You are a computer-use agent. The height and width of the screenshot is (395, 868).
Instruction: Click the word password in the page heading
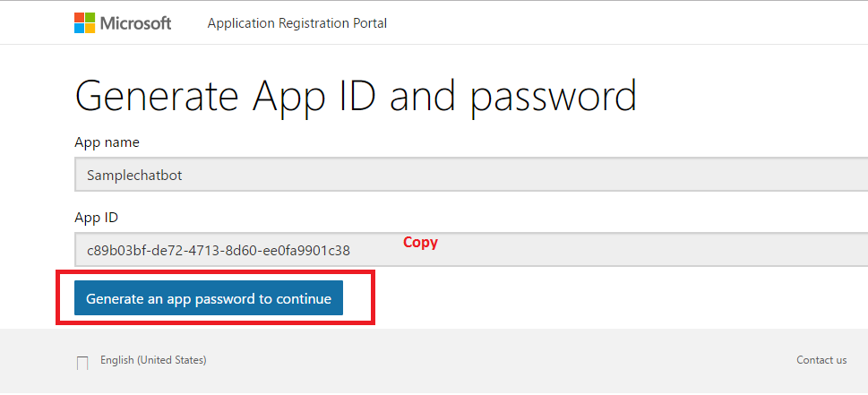(554, 96)
